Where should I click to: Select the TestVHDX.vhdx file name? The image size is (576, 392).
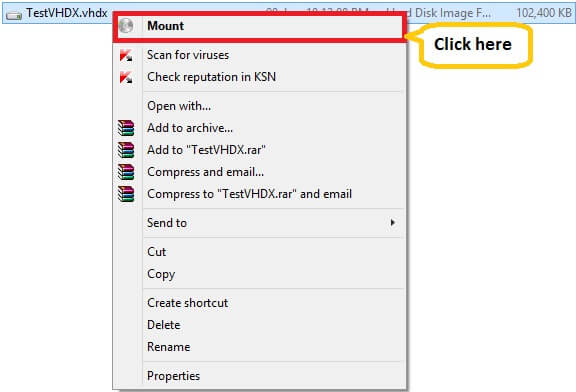66,13
